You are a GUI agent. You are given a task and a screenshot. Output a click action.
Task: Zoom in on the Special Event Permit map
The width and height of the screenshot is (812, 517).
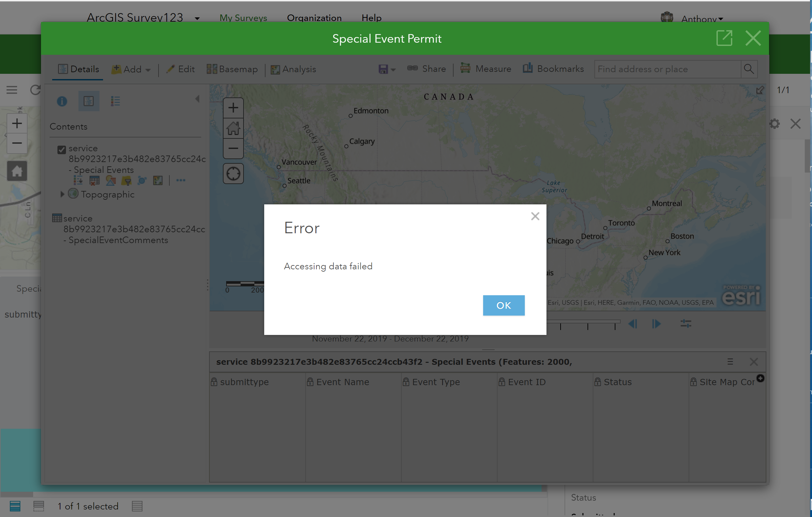233,108
